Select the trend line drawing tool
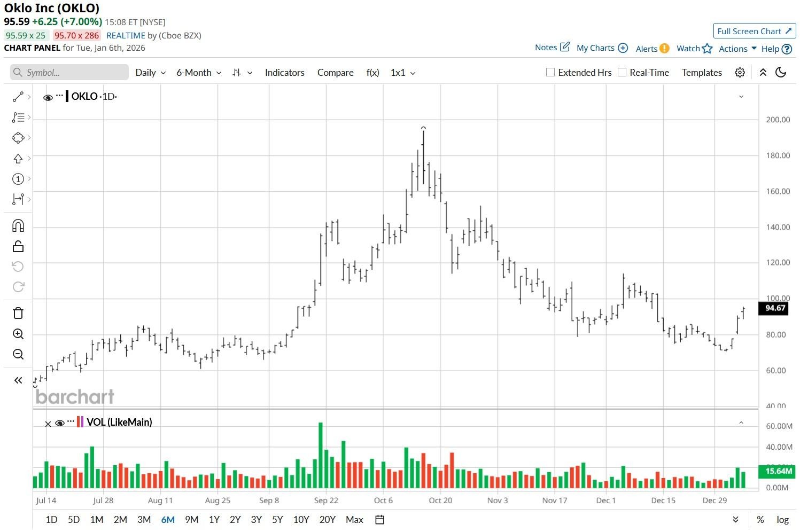800x532 pixels. coord(18,97)
